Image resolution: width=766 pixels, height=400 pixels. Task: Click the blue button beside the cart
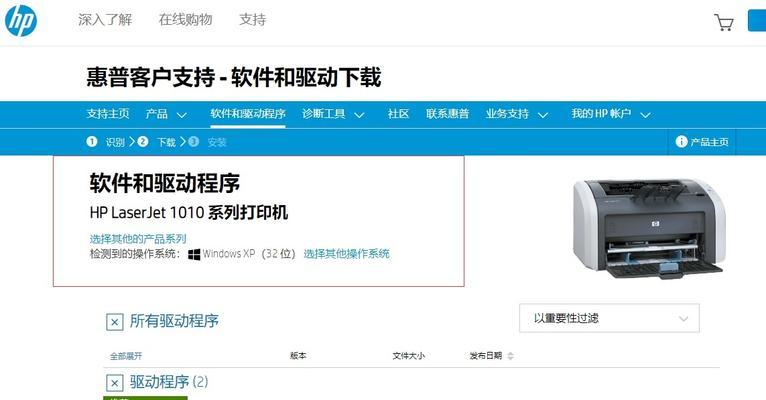click(x=757, y=21)
